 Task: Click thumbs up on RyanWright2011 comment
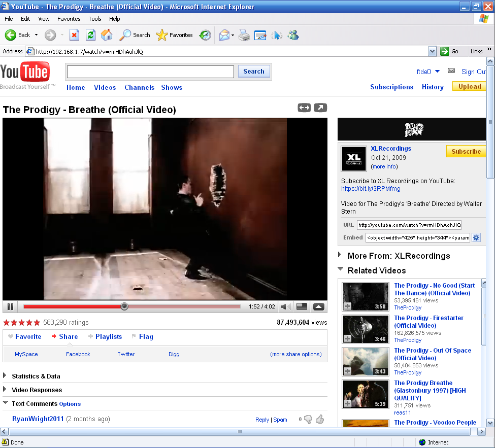pos(320,419)
